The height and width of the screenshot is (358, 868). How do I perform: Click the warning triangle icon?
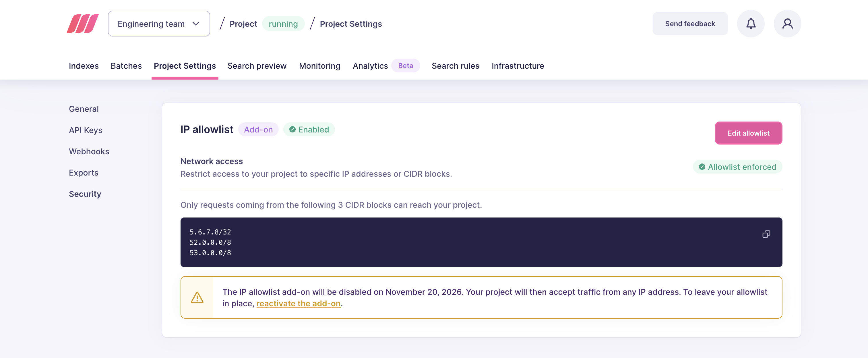tap(197, 297)
